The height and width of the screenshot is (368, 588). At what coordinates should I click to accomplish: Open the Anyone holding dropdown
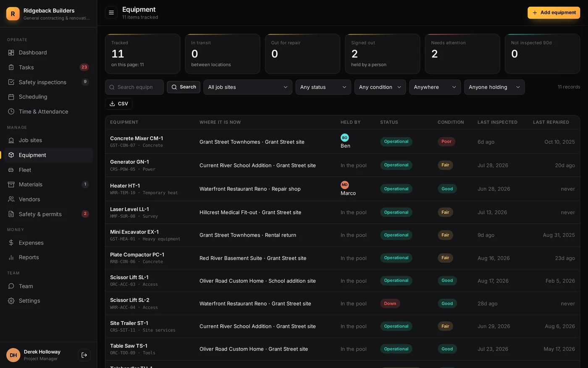click(494, 87)
